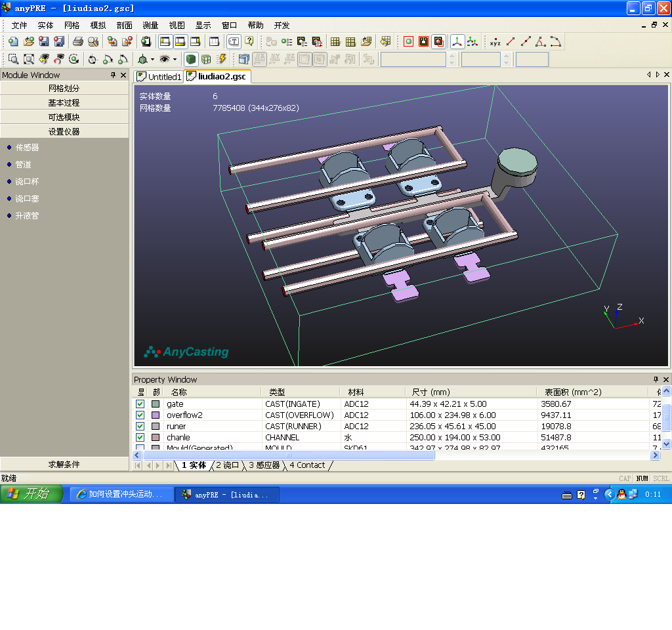Toggle the single coordinate axis icon
Viewport: 672px width, 630px height.
pyautogui.click(x=457, y=41)
